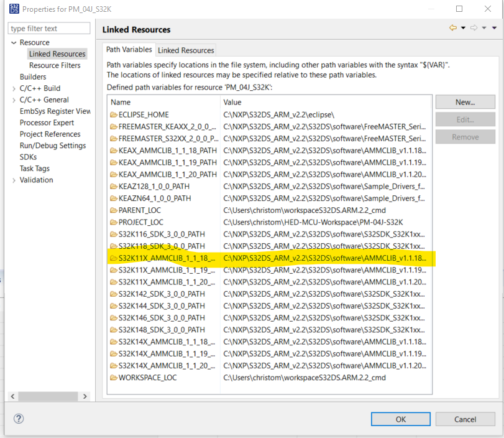Click the Edit... button
This screenshot has height=438, width=504.
465,119
